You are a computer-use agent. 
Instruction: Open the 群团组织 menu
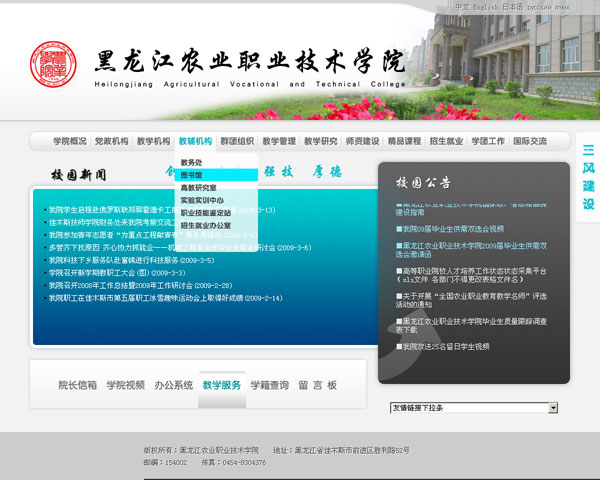[x=237, y=141]
